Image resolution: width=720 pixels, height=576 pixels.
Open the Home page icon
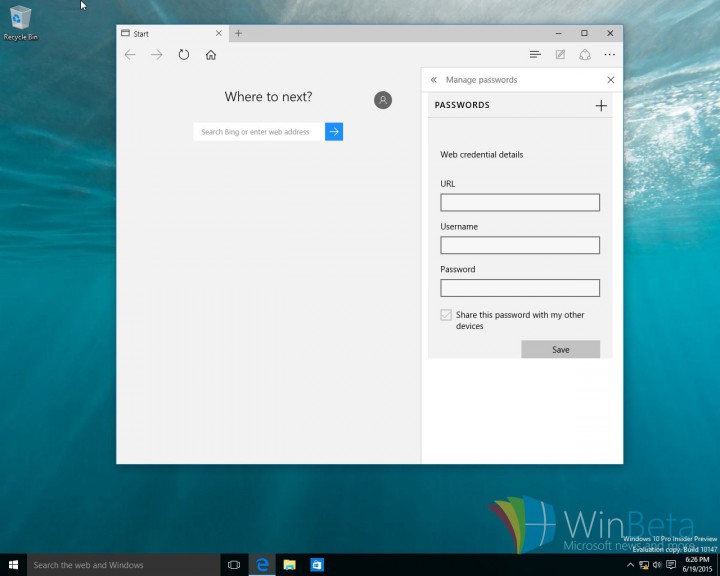point(211,55)
